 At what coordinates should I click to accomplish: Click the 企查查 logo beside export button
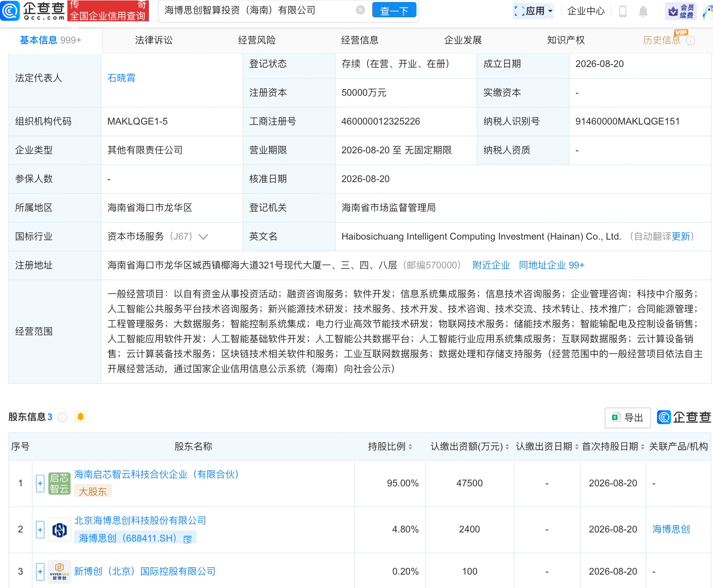tap(684, 417)
